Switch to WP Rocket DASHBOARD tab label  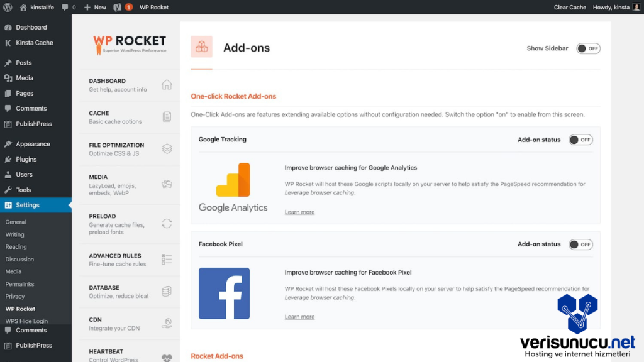(x=107, y=81)
